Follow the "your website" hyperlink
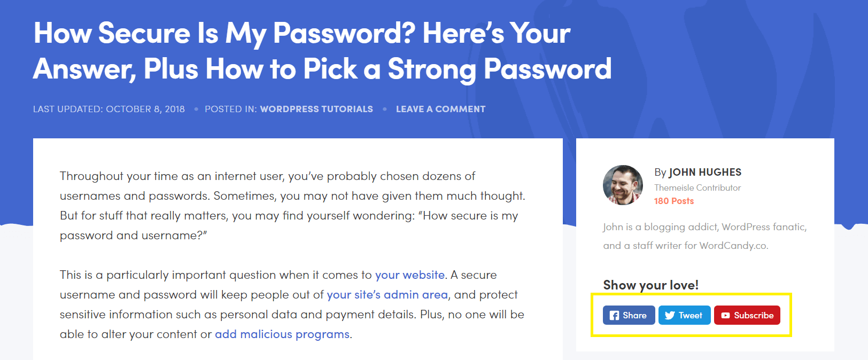This screenshot has height=360, width=868. tap(409, 275)
